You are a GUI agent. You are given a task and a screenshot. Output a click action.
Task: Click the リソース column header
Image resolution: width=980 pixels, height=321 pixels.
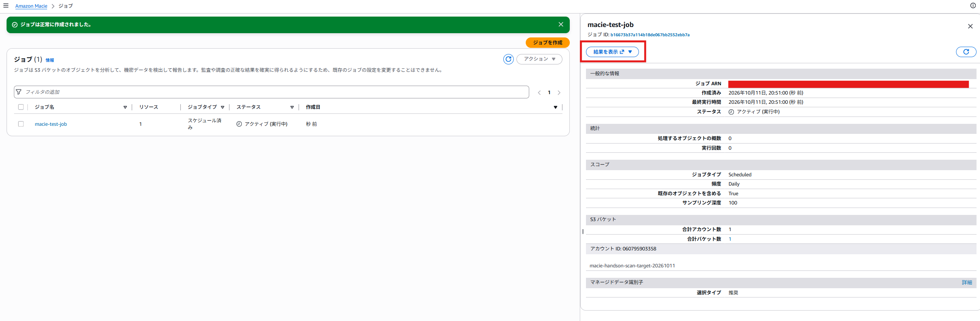pos(149,107)
